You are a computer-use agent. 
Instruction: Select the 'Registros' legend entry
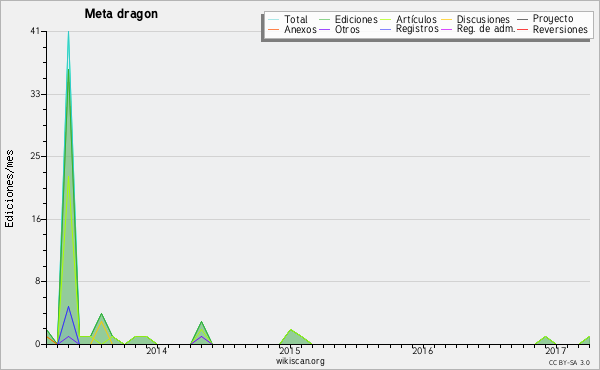(x=417, y=29)
